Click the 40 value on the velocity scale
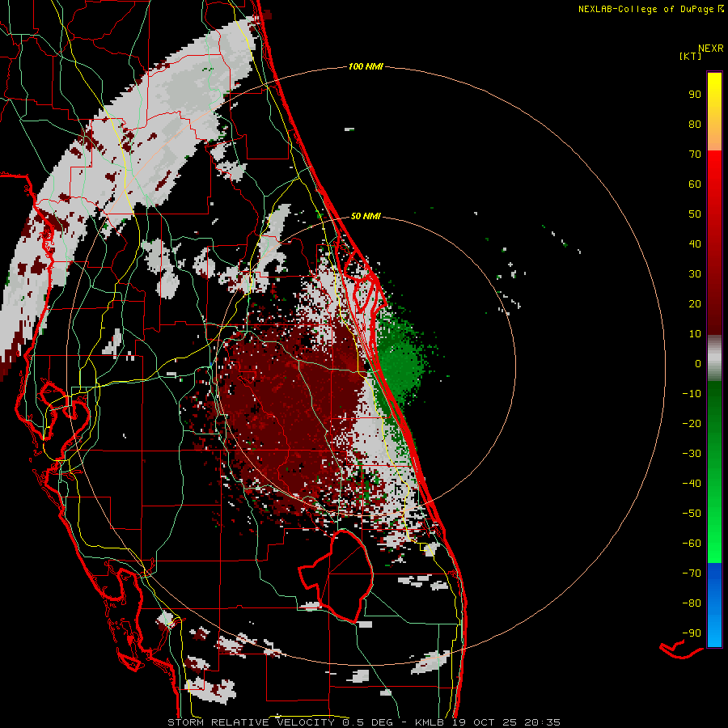This screenshot has width=728, height=728. point(695,243)
